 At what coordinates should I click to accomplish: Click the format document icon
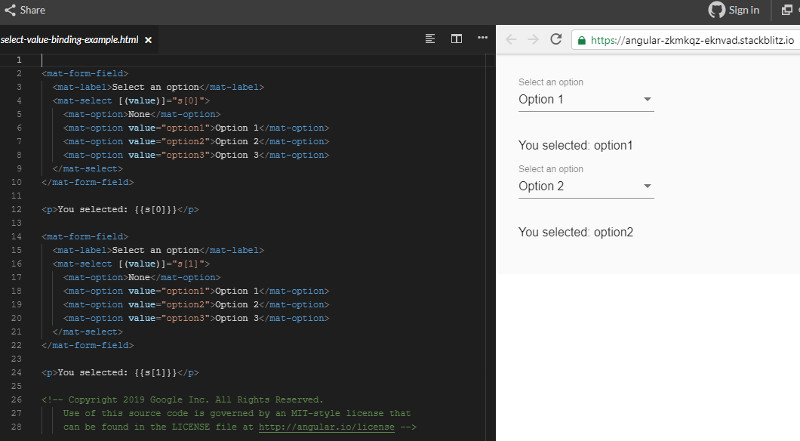point(430,38)
